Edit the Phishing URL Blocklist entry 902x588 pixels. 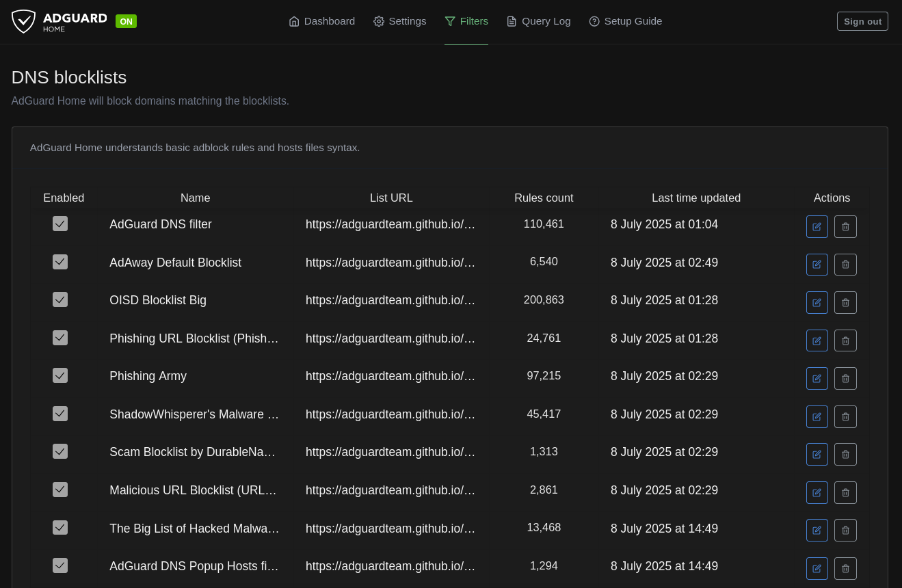point(817,340)
